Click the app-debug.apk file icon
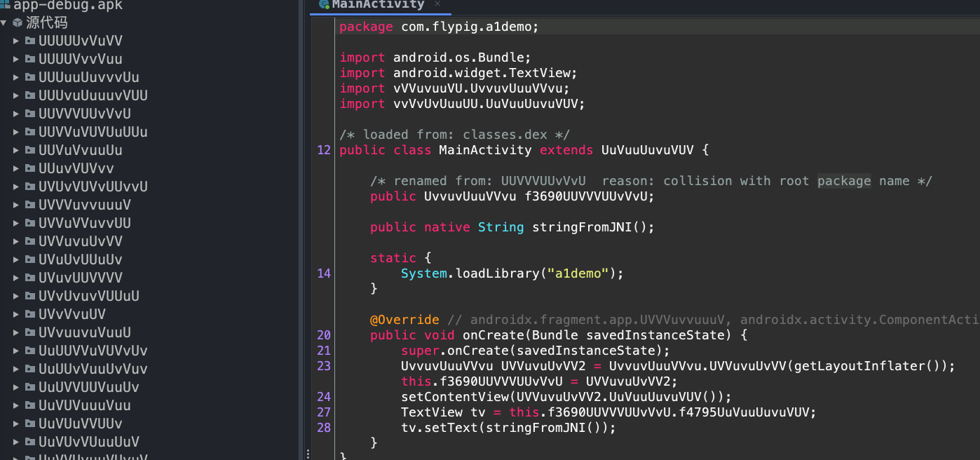Viewport: 980px width, 460px height. [6, 6]
